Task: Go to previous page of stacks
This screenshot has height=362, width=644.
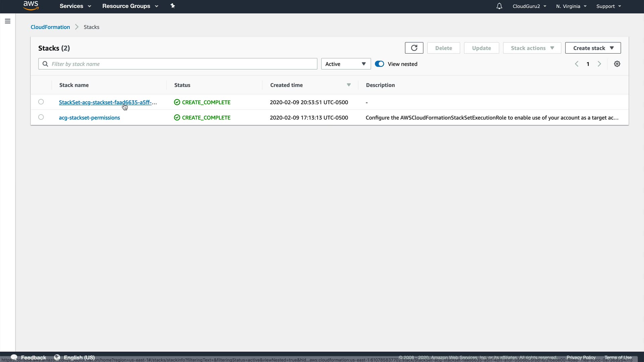Action: 577,64
